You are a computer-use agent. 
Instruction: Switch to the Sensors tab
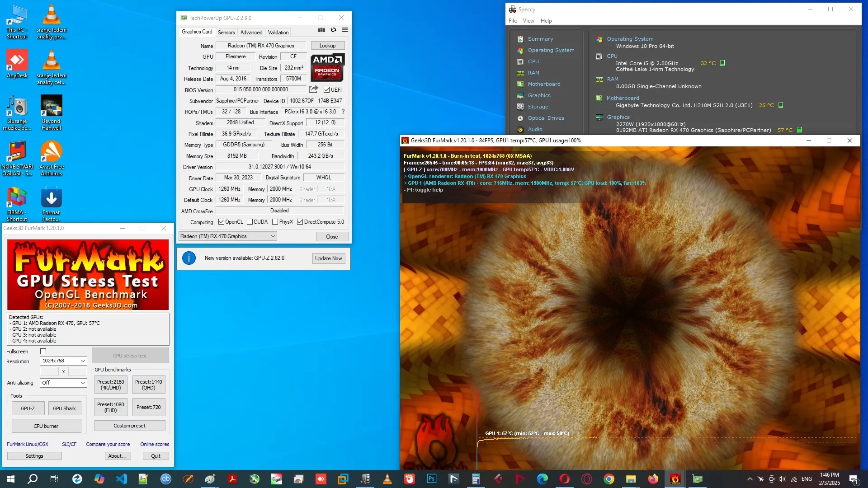tap(226, 33)
